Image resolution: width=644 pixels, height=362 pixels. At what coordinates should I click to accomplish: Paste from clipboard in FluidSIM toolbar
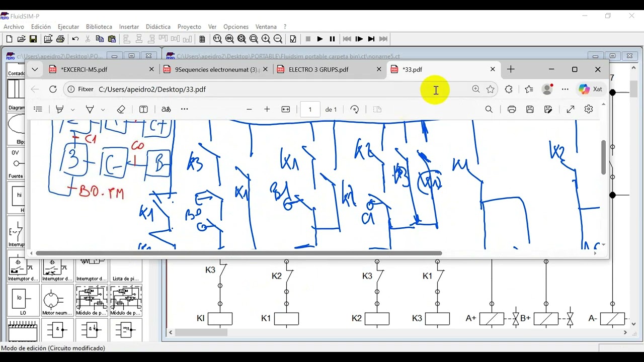112,39
